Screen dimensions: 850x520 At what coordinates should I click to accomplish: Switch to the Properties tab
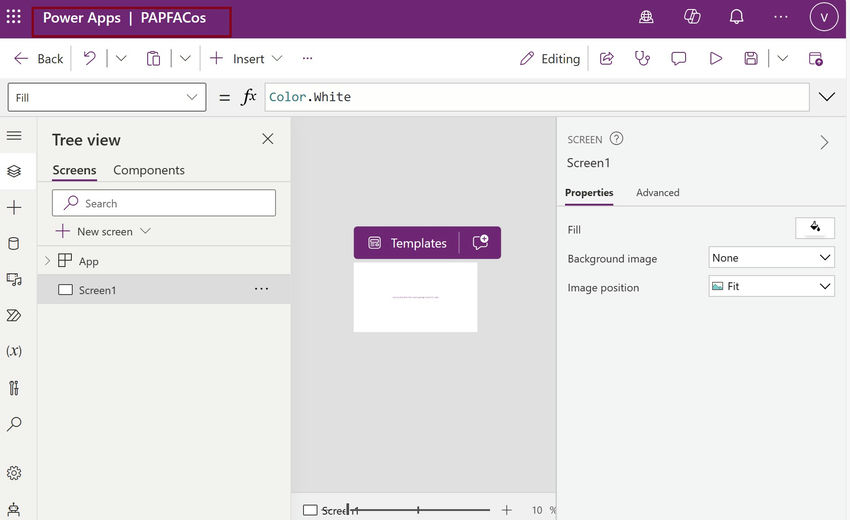(x=589, y=192)
